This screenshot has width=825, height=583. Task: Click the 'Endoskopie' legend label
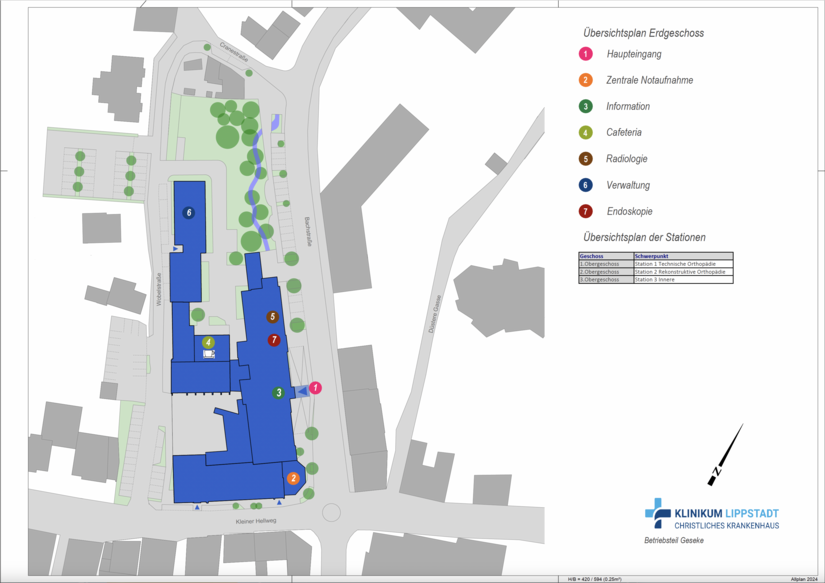click(629, 211)
